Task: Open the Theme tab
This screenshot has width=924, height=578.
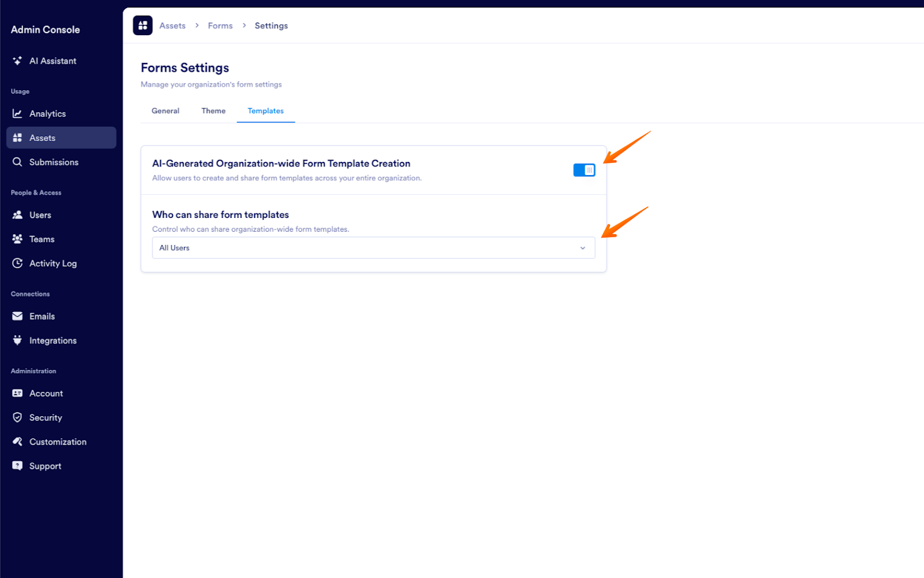Action: pyautogui.click(x=213, y=110)
